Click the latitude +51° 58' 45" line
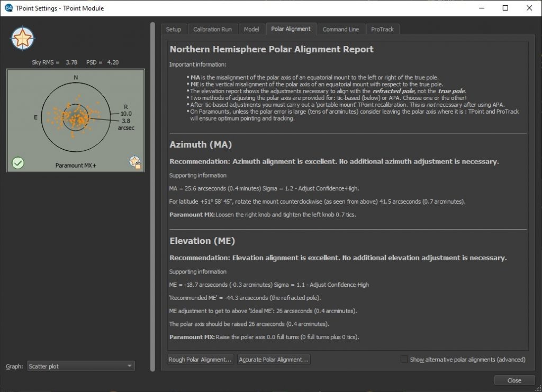Image resolution: width=542 pixels, height=392 pixels. coord(318,202)
